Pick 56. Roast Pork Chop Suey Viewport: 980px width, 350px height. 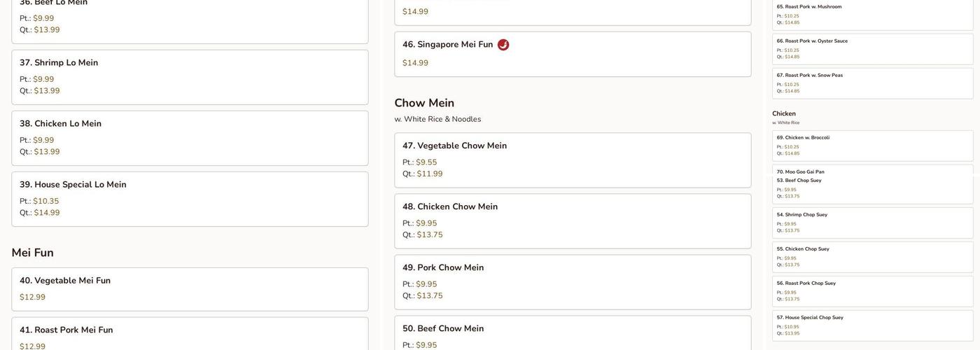(806, 283)
